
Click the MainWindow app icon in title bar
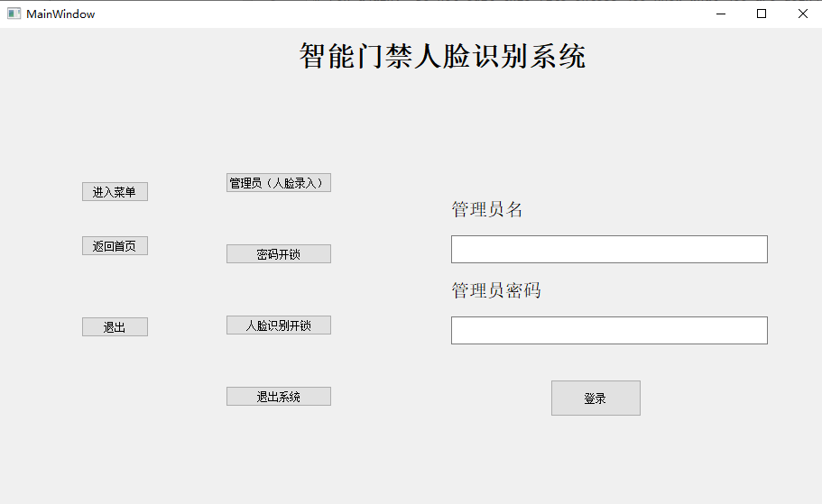coord(14,14)
